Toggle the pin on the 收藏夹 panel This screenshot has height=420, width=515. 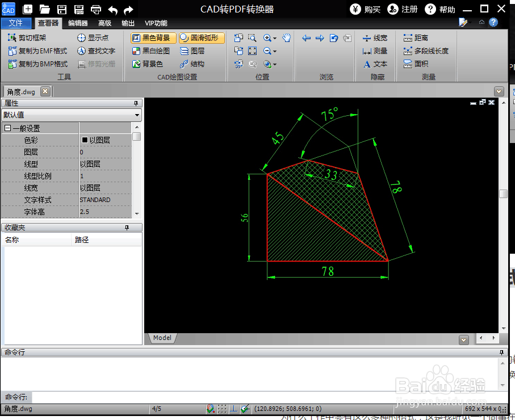[127, 228]
